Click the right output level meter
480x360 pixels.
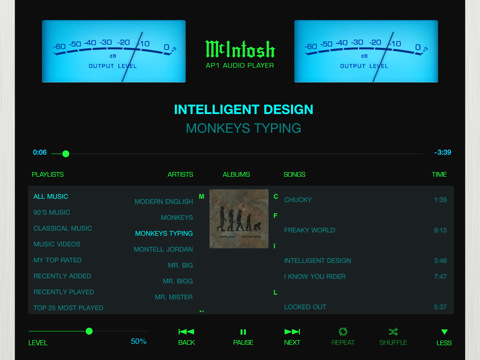click(x=366, y=51)
